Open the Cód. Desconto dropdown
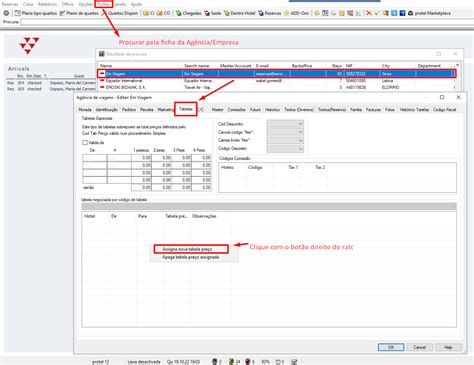The width and height of the screenshot is (474, 365). (x=285, y=124)
